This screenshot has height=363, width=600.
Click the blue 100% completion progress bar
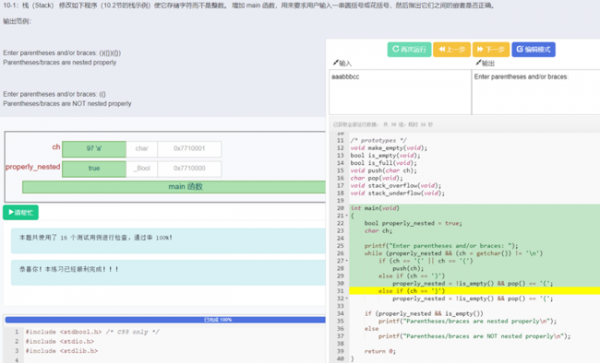pos(165,320)
